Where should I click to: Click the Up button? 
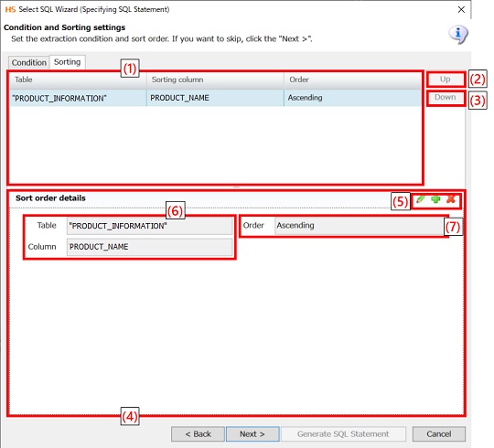446,80
